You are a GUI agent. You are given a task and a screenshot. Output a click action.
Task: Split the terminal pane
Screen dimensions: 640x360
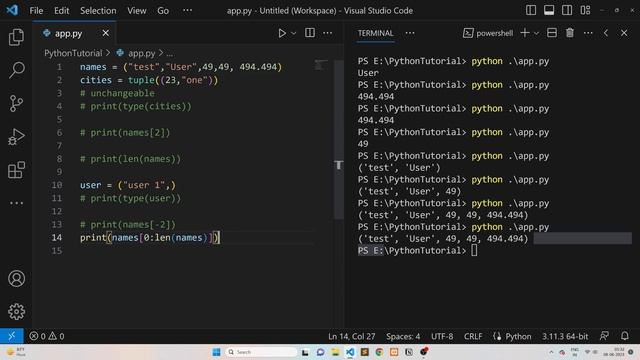[552, 33]
